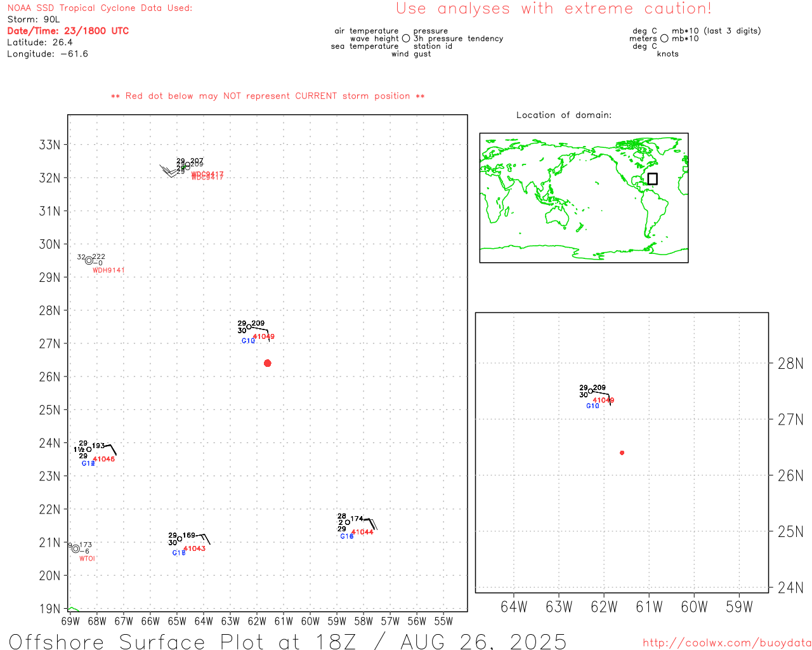812x650 pixels.
Task: Click the double-circle station marker above WTOI
Action: point(75,548)
